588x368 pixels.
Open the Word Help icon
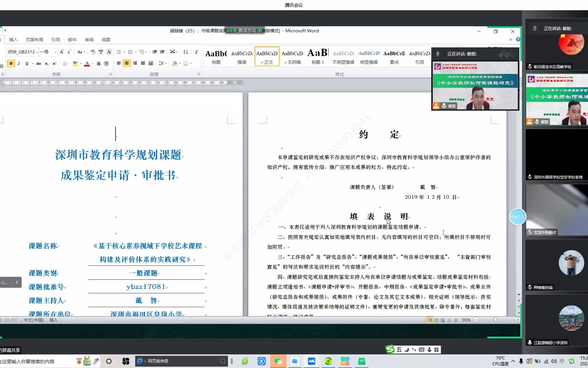(518, 40)
